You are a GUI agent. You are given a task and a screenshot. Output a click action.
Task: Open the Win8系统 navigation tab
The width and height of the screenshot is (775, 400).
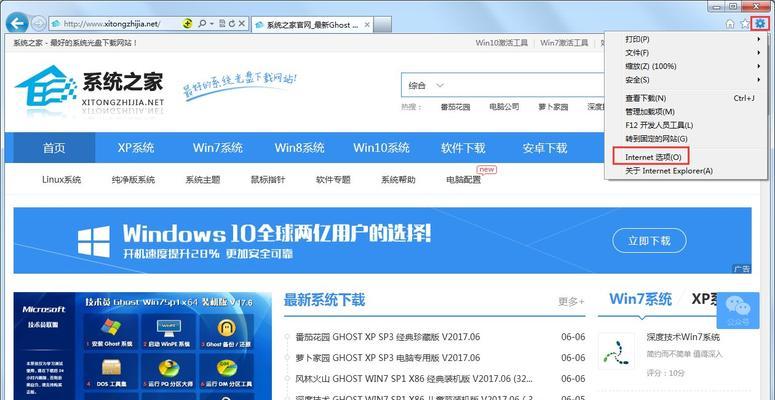pos(300,148)
